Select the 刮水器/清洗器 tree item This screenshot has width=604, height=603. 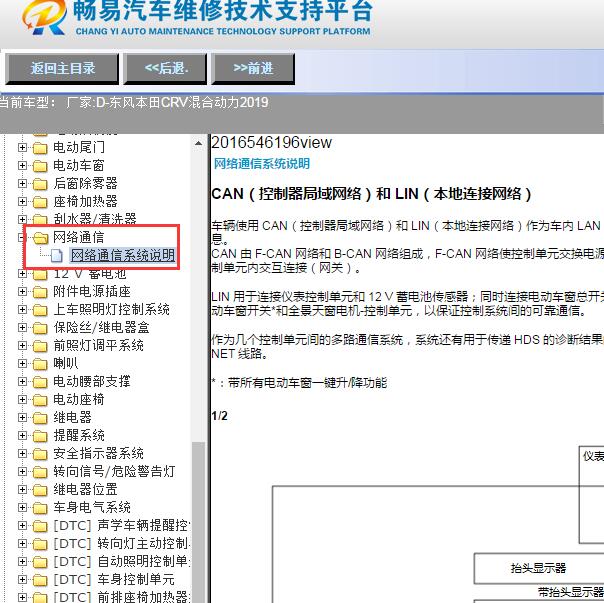pyautogui.click(x=95, y=219)
